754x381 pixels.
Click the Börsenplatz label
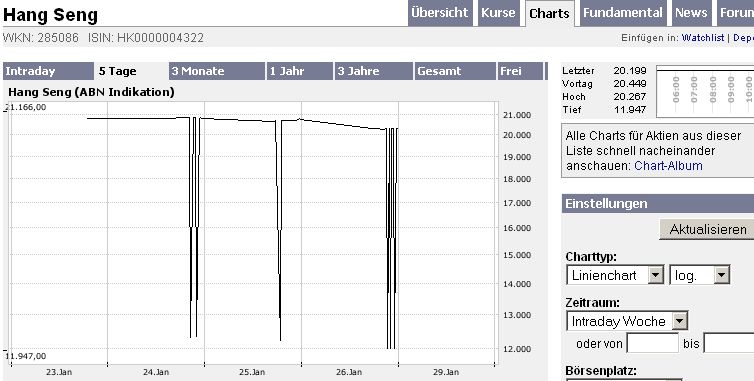601,371
